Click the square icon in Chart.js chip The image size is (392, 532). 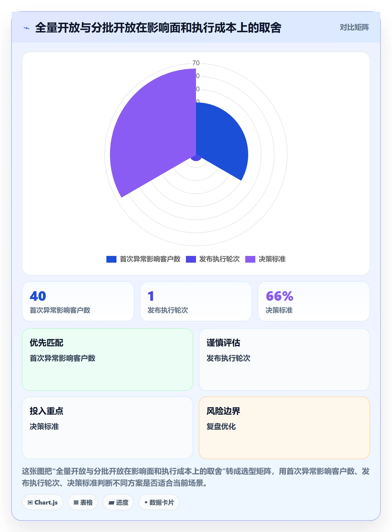pyautogui.click(x=30, y=503)
